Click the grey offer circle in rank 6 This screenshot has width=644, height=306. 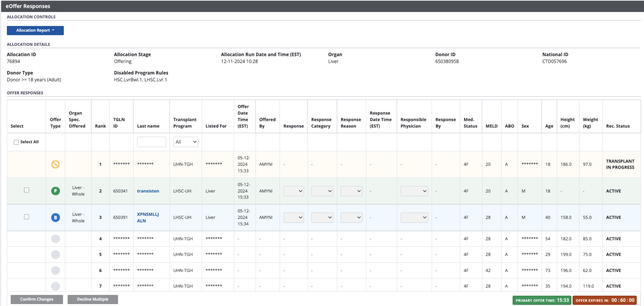55,270
